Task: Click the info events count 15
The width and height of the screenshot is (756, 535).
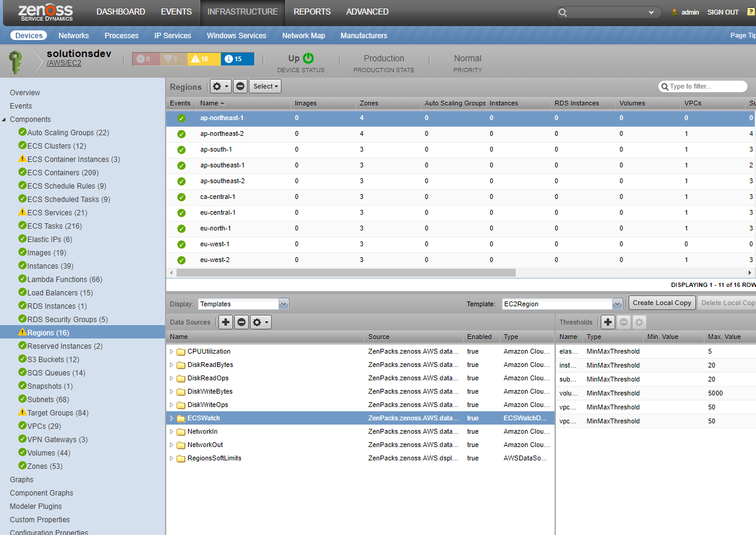Action: tap(237, 59)
